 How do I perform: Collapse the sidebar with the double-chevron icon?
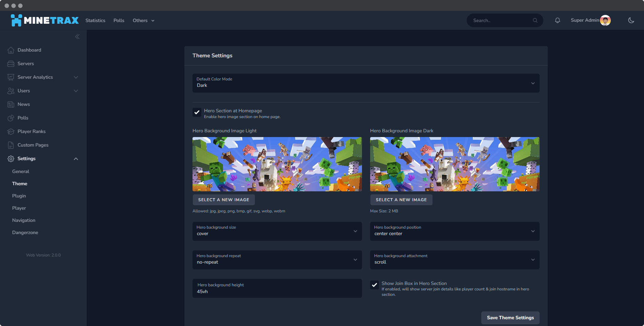[x=77, y=37]
